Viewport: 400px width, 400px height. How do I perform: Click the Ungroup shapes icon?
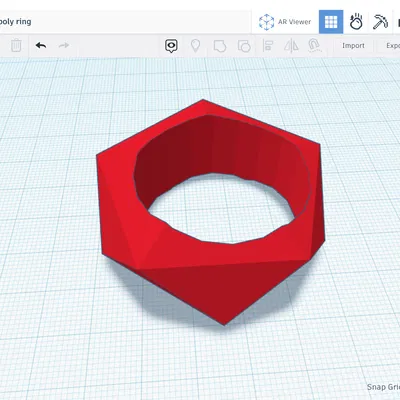244,46
